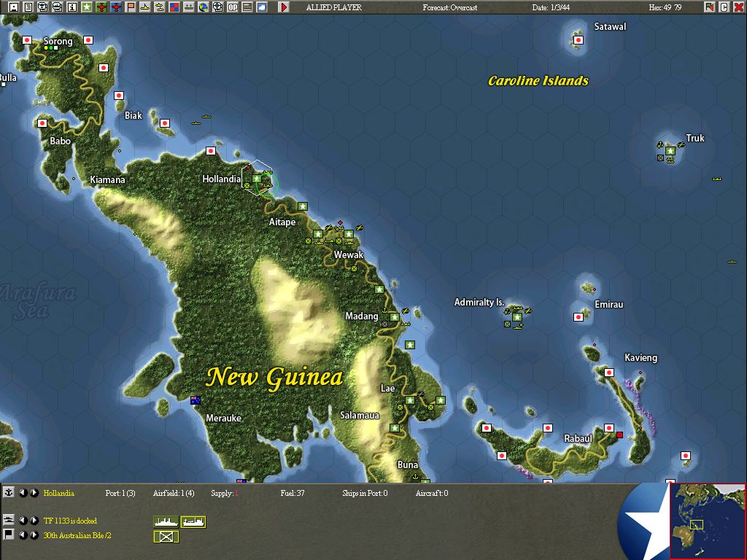
Task: Go to previous base using Hollandia left arrow
Action: click(23, 493)
